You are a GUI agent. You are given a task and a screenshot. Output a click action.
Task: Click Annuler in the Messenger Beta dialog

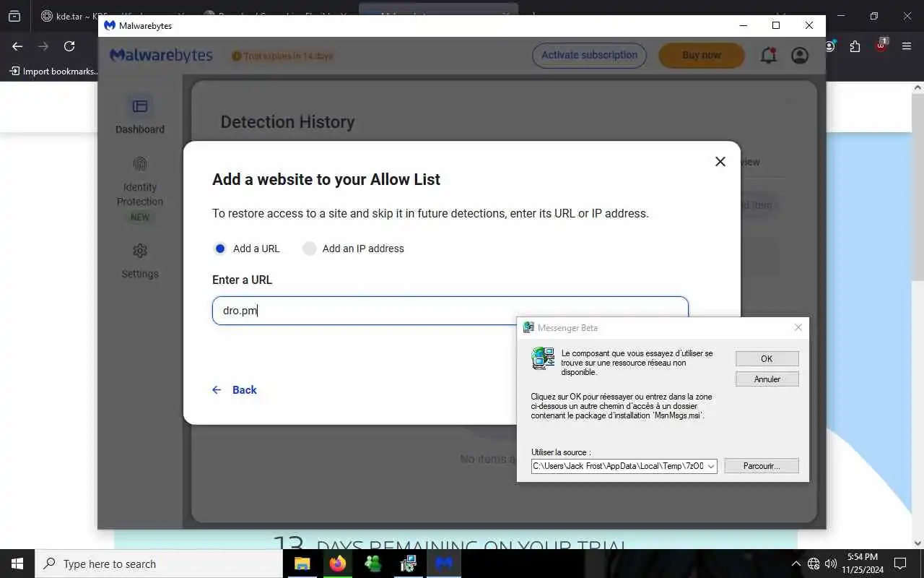pyautogui.click(x=767, y=379)
